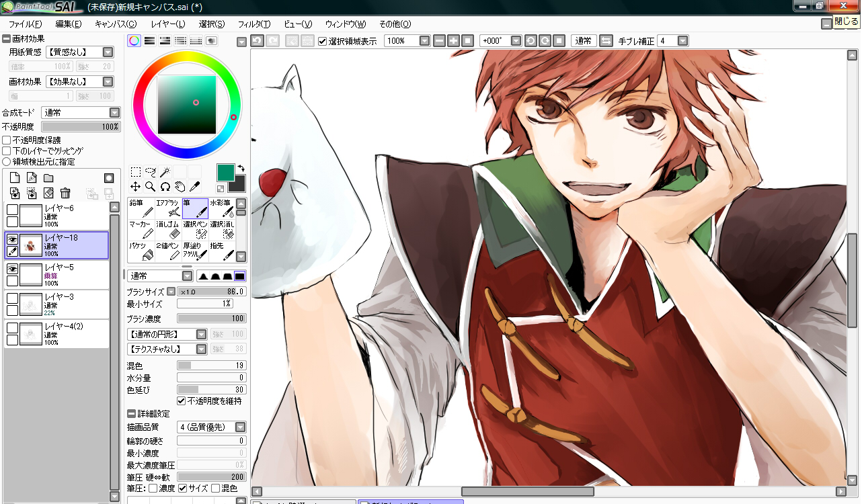This screenshot has width=862, height=504.
Task: Choose the rectangular selection tool
Action: coord(135,172)
